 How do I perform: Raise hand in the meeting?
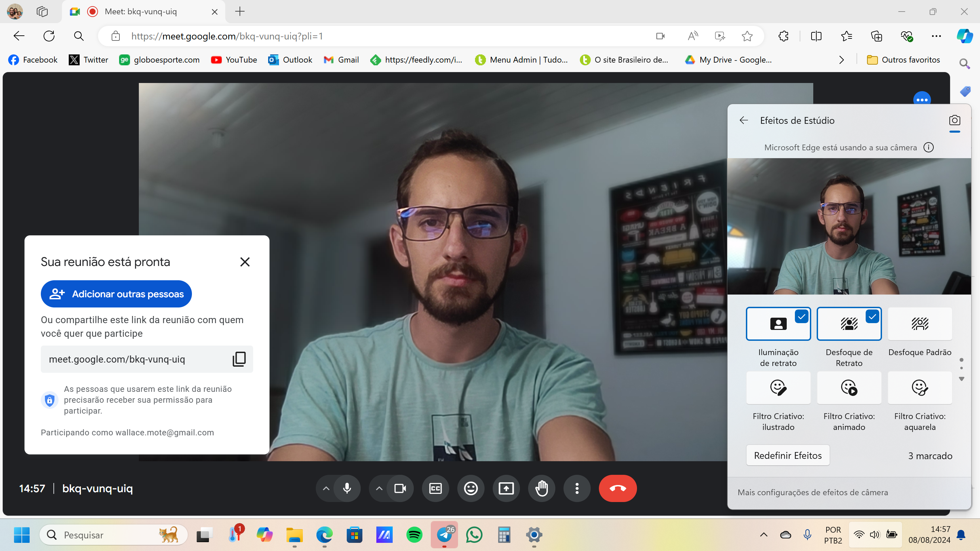(x=541, y=488)
